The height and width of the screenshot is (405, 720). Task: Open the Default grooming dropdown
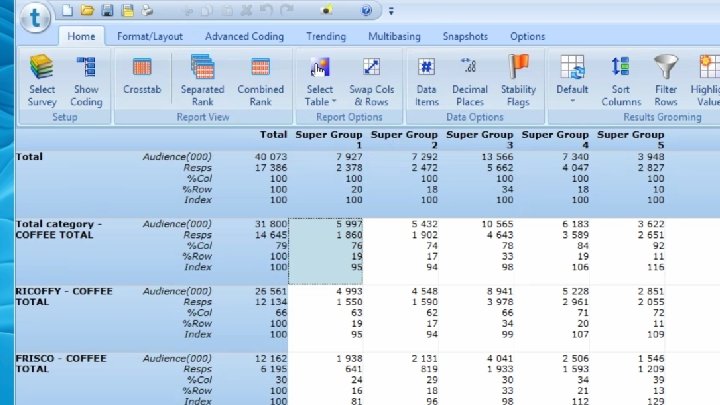point(572,80)
